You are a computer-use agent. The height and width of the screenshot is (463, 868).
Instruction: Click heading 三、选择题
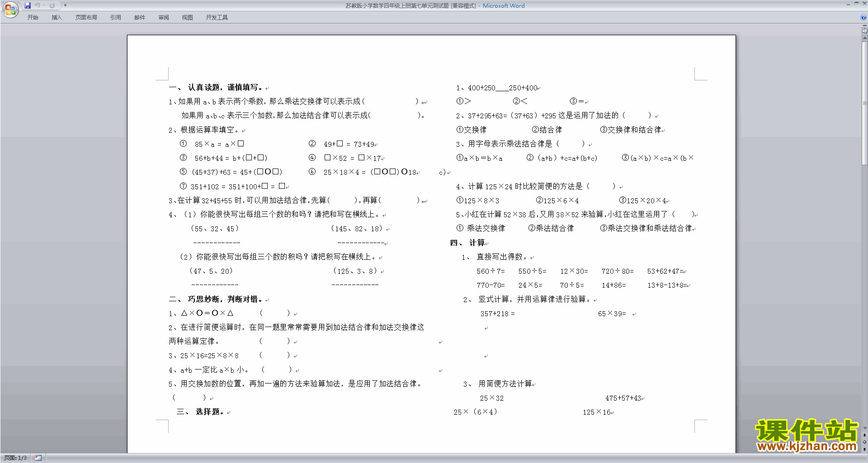tap(201, 412)
